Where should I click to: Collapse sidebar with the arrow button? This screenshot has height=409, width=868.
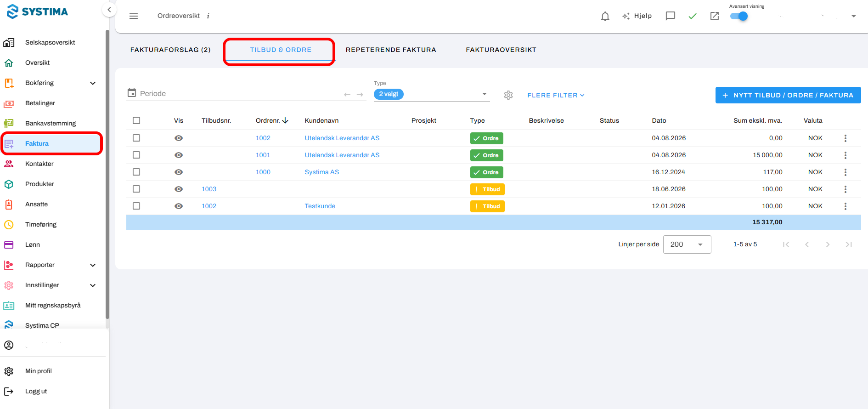point(109,9)
